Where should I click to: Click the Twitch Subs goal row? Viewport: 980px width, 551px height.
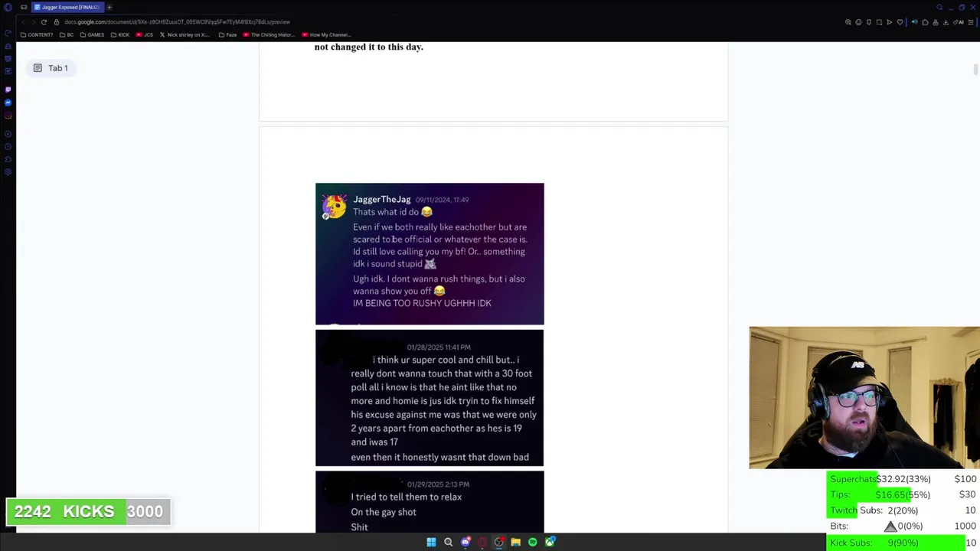pos(903,510)
